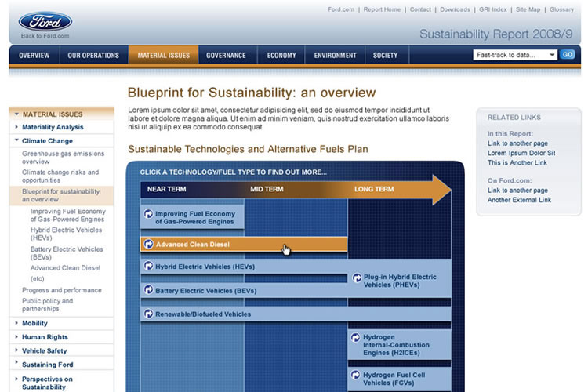The width and height of the screenshot is (588, 392).
Task: Click circular arrow icon beside Advanced Clean Diesel
Action: tap(148, 244)
